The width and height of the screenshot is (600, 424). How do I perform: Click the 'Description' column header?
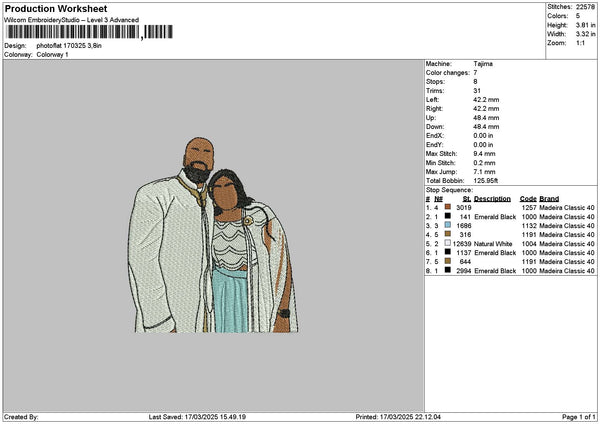coord(492,199)
